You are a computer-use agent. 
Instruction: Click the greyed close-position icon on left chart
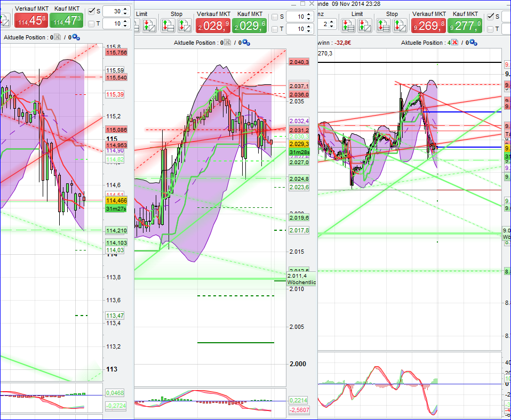[58, 37]
